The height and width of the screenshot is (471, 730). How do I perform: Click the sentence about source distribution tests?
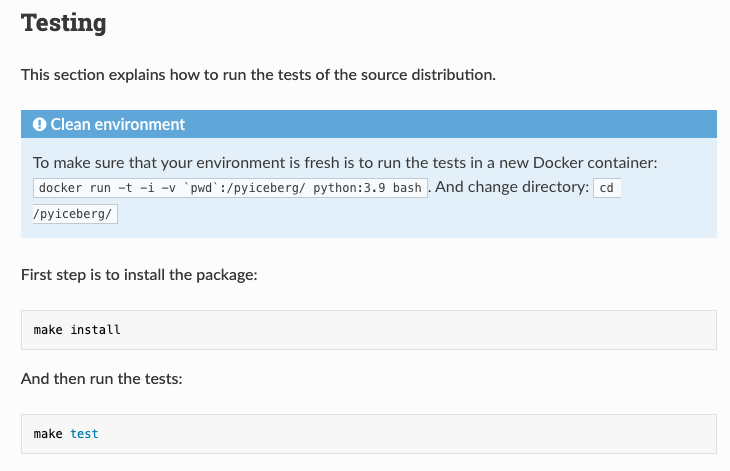point(258,75)
